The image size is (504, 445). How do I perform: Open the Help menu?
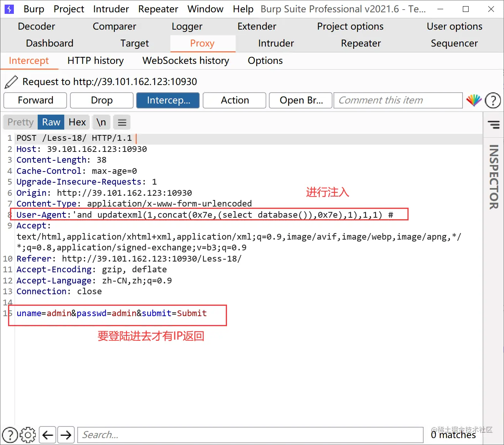click(243, 9)
